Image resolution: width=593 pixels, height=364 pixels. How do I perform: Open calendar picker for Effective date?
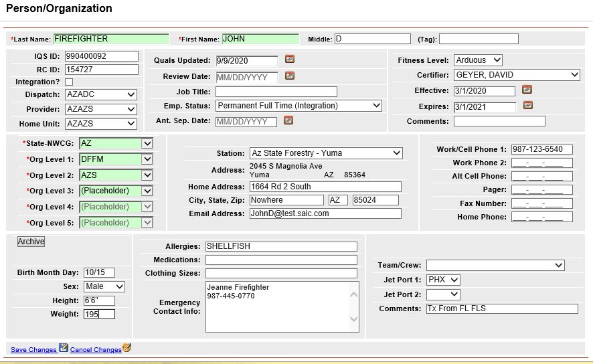pyautogui.click(x=527, y=90)
